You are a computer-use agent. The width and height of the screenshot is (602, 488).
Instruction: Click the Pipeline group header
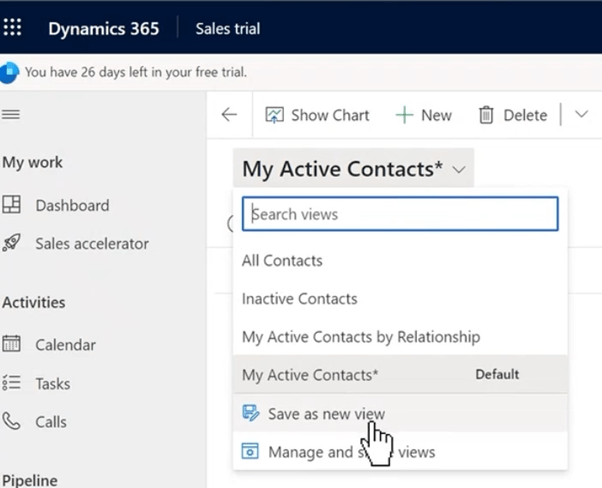(x=30, y=480)
